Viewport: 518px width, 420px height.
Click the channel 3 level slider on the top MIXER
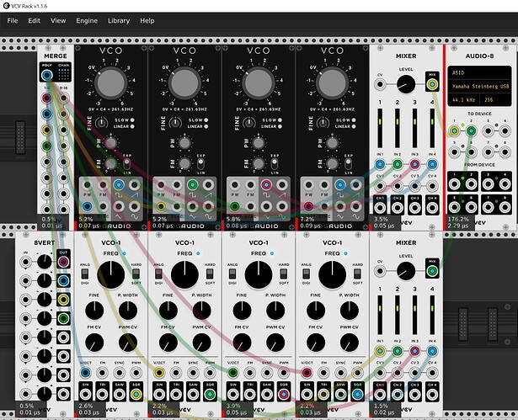414,128
